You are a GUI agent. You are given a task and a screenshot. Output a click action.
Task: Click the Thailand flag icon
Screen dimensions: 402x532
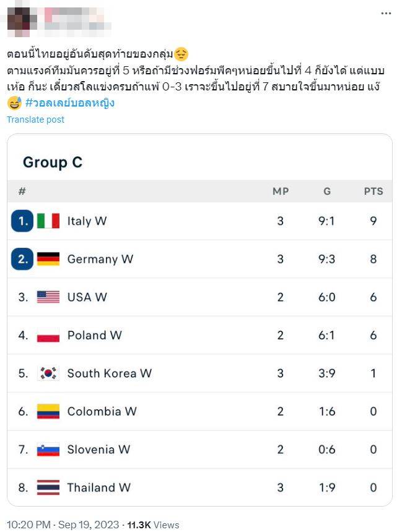[x=48, y=487]
